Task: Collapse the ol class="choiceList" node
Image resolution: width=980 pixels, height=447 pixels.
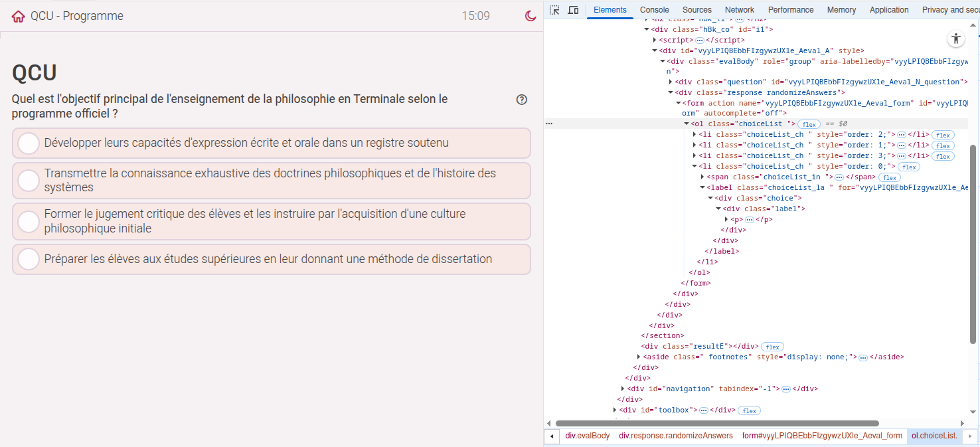Action: tap(687, 124)
